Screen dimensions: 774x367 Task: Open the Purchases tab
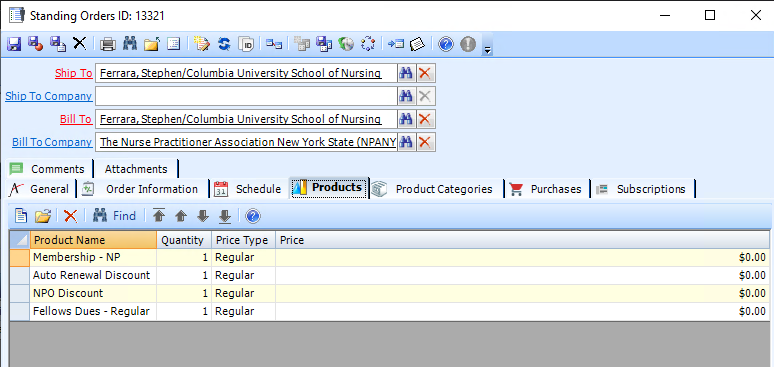coord(548,189)
